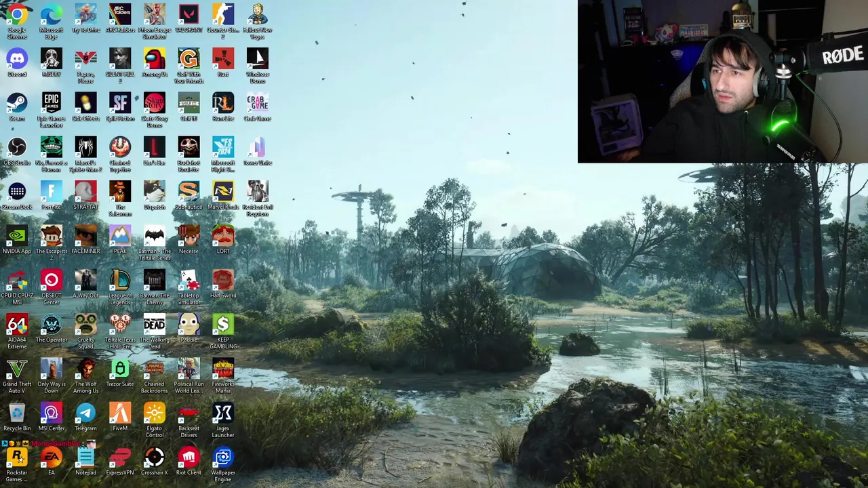
Task: Select the Among Us icon
Action: [154, 59]
